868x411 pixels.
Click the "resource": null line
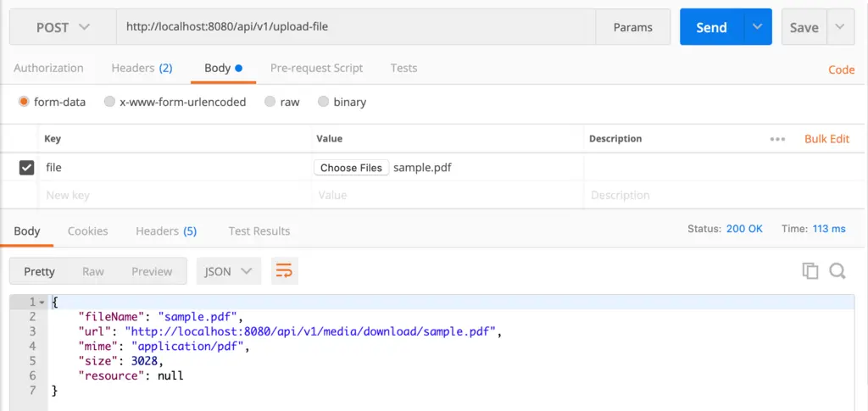pyautogui.click(x=131, y=376)
